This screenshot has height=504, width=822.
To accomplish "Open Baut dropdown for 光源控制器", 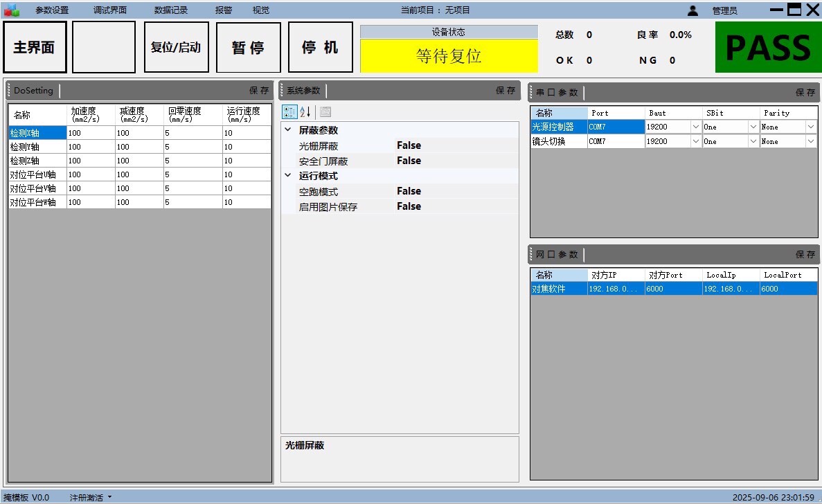I will point(696,127).
